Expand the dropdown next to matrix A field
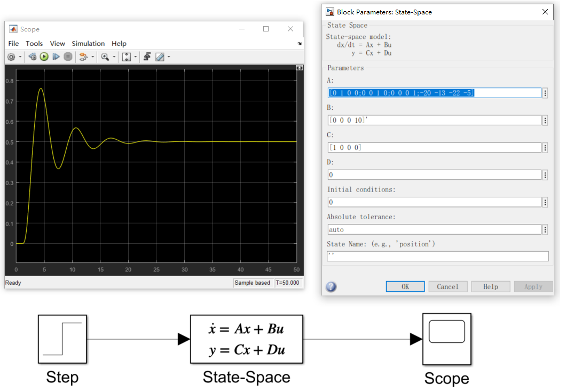Screen dimensions: 566x392 click(545, 92)
